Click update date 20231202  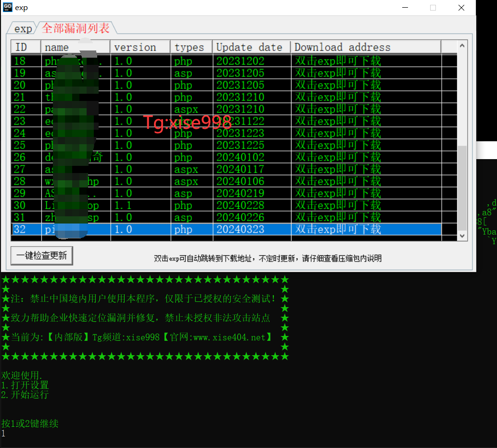coord(240,61)
